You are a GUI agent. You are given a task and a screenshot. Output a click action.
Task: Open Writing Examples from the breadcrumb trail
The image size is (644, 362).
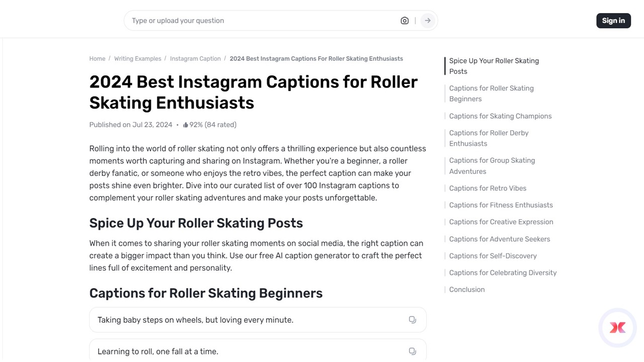pos(137,58)
